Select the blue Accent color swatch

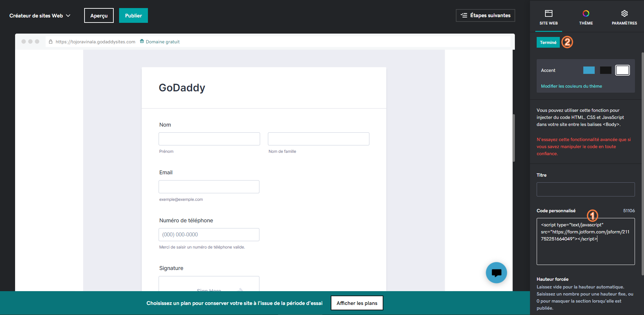[589, 70]
